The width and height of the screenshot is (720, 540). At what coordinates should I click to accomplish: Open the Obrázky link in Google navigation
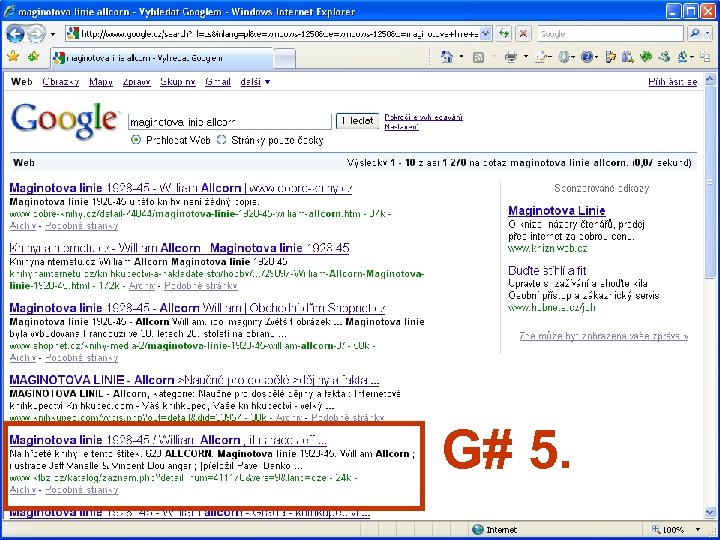click(x=61, y=82)
